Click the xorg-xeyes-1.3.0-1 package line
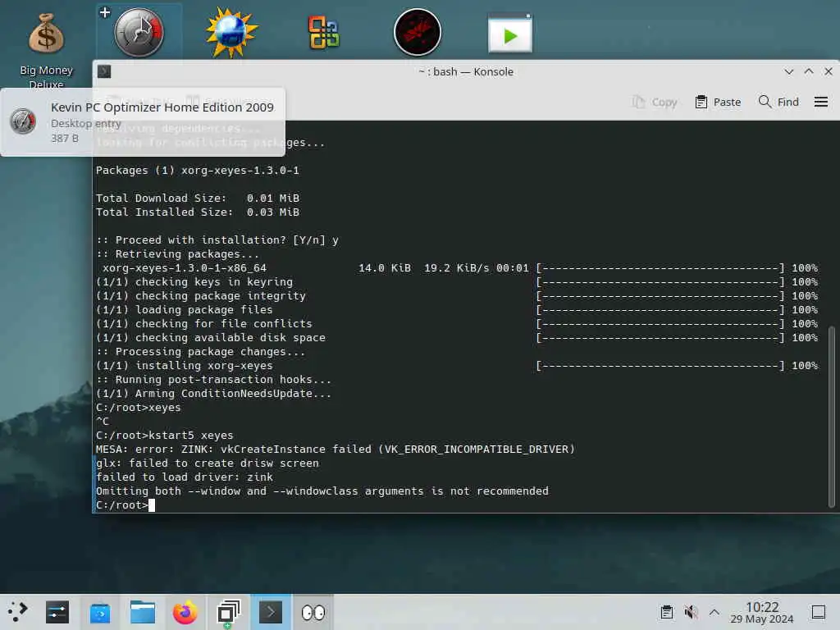The image size is (840, 630). [x=197, y=171]
